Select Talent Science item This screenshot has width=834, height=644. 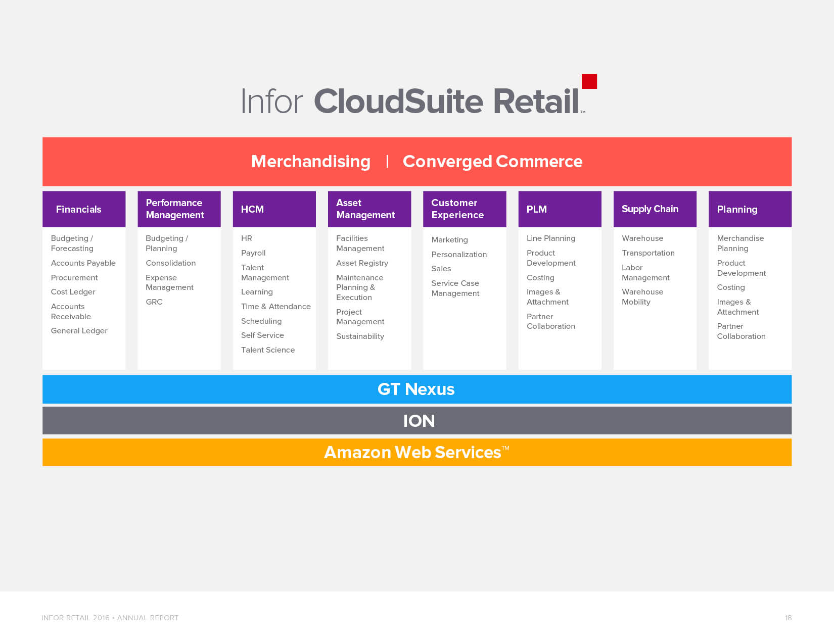point(268,350)
